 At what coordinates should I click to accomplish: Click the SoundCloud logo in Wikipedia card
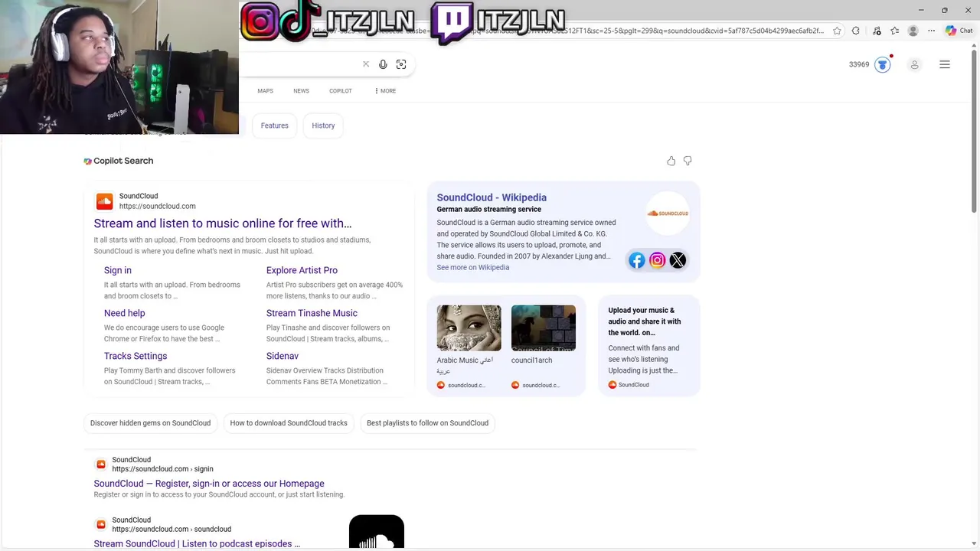click(668, 213)
